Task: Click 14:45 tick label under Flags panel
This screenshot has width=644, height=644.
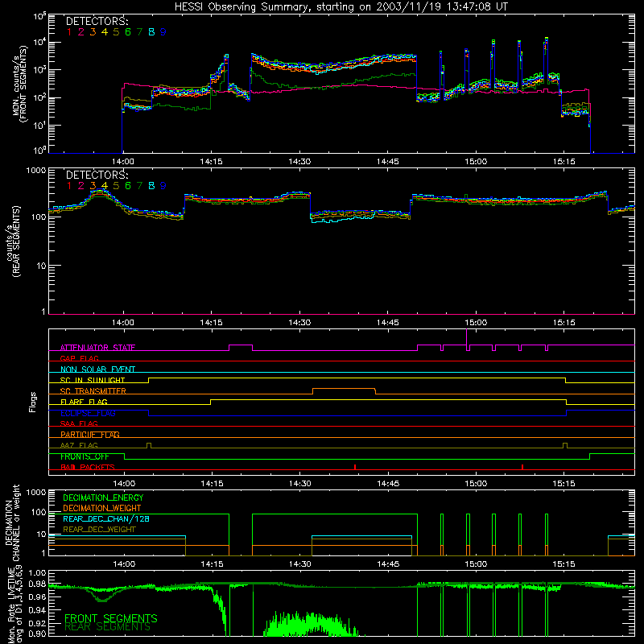Action: [x=388, y=484]
